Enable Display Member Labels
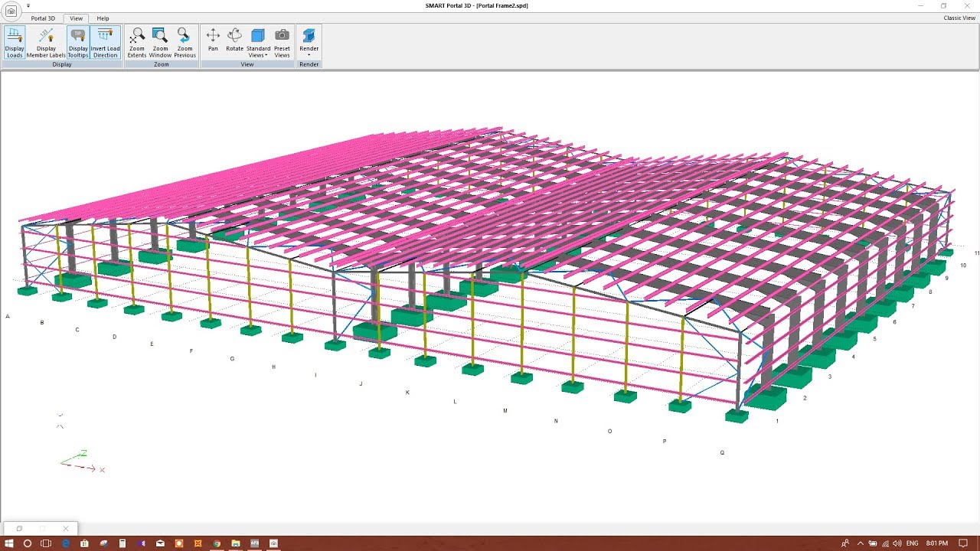Image resolution: width=980 pixels, height=551 pixels. (45, 42)
